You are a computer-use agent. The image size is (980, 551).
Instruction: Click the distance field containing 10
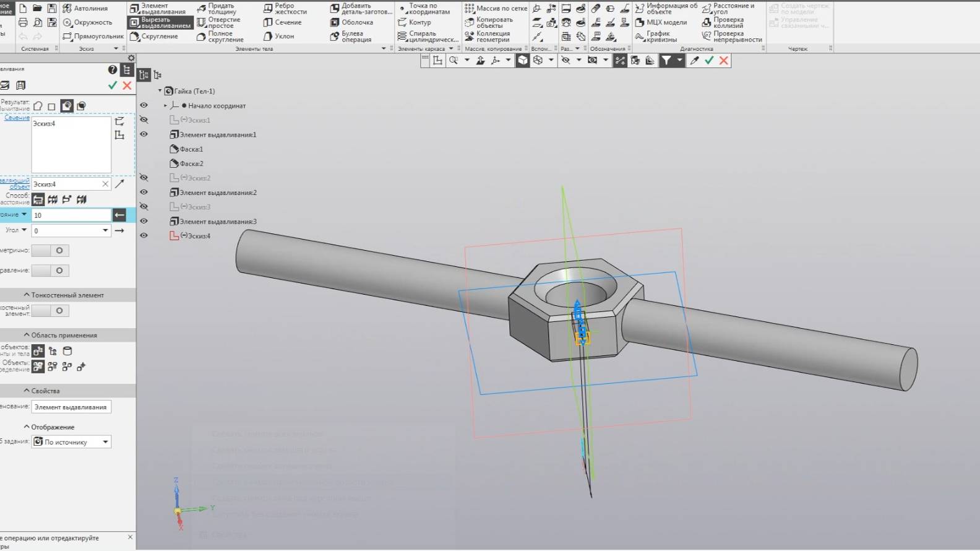[x=71, y=215]
